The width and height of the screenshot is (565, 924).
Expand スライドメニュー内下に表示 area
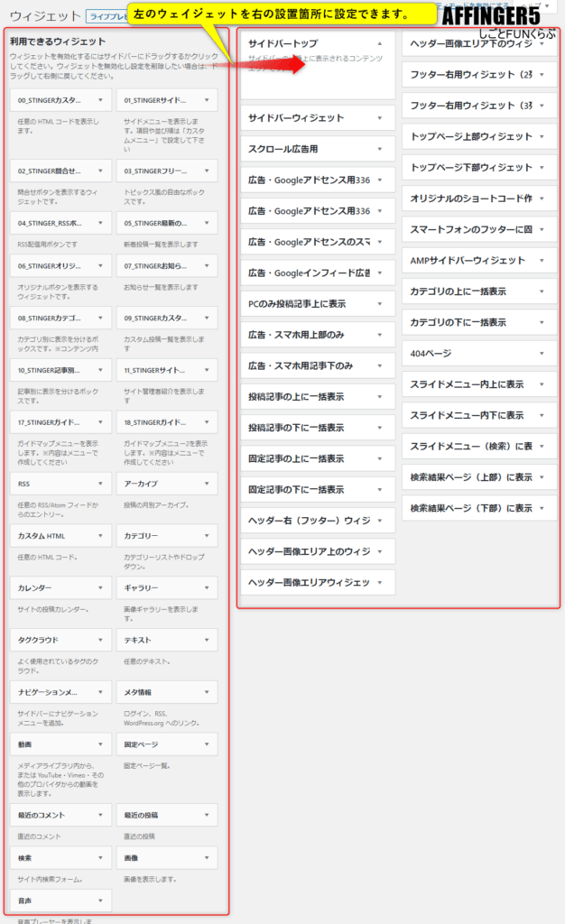pyautogui.click(x=542, y=415)
